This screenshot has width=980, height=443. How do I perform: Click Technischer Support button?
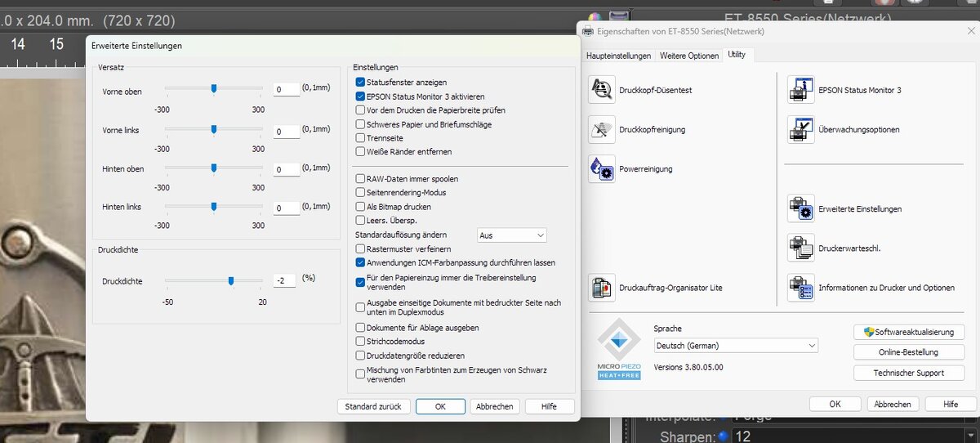[909, 373]
